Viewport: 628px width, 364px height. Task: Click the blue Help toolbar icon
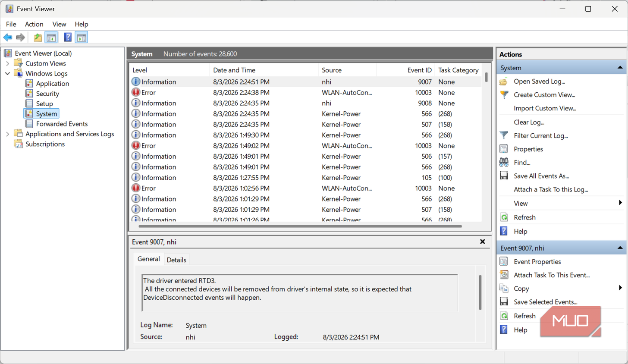click(x=68, y=38)
